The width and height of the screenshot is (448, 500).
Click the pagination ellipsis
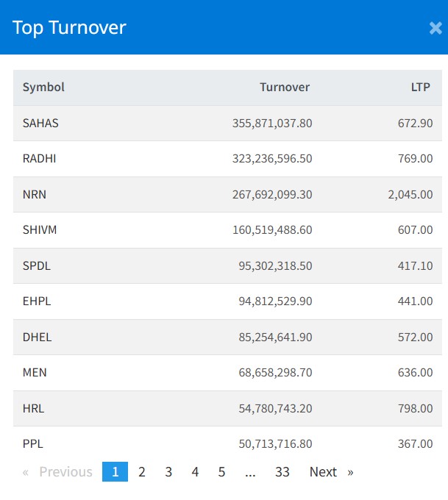[x=251, y=472]
